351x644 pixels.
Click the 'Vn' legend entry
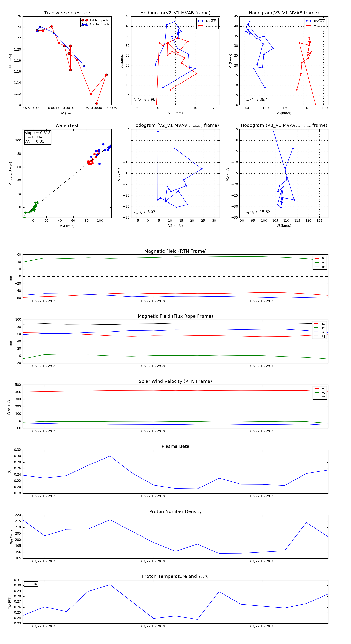pyautogui.click(x=320, y=397)
